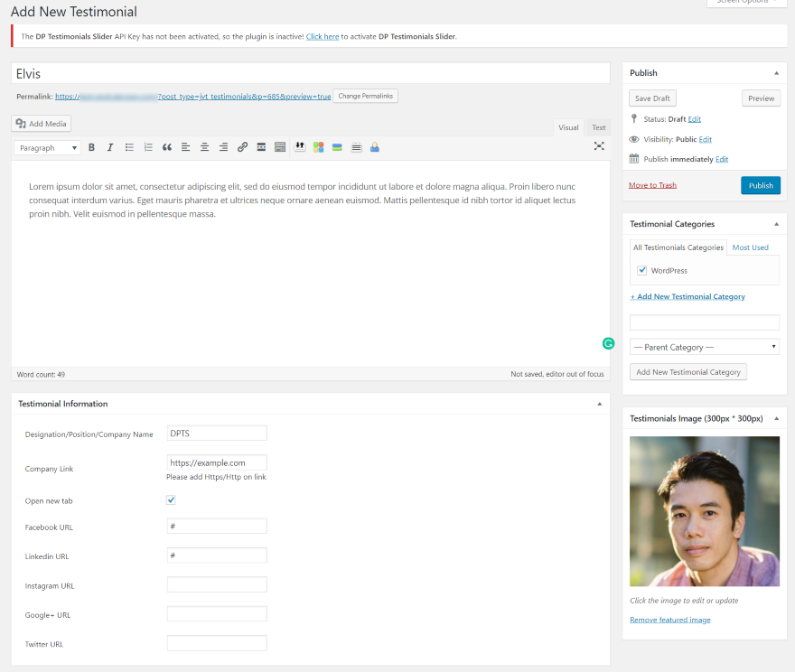This screenshot has height=672, width=795.
Task: Collapse the Publish panel
Action: click(x=776, y=72)
